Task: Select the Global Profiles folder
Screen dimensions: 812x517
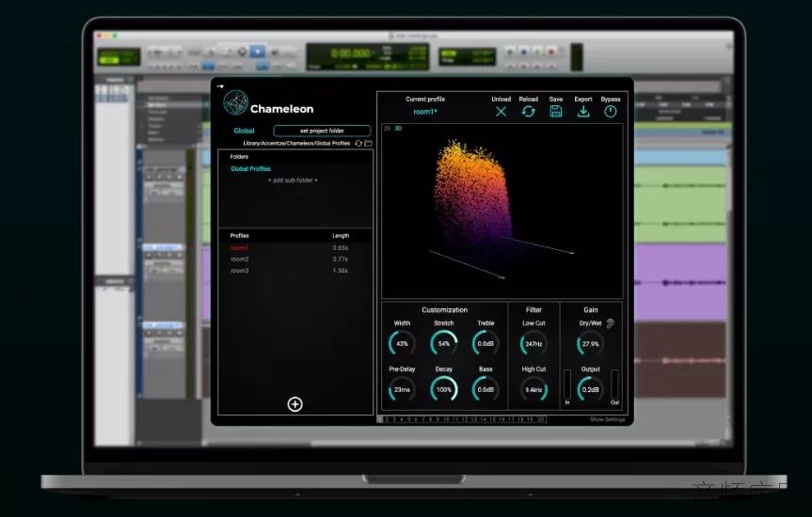Action: (x=250, y=168)
